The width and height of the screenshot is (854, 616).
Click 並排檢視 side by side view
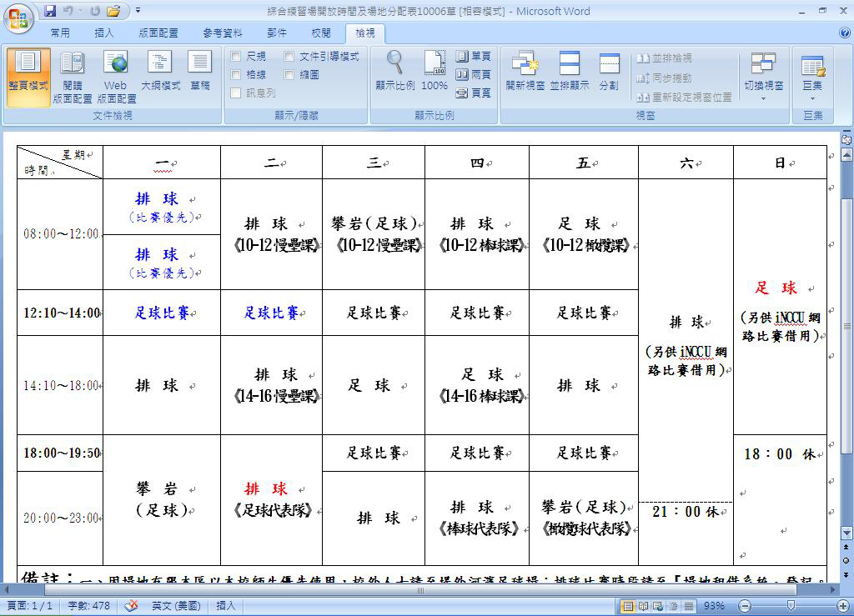click(x=665, y=58)
